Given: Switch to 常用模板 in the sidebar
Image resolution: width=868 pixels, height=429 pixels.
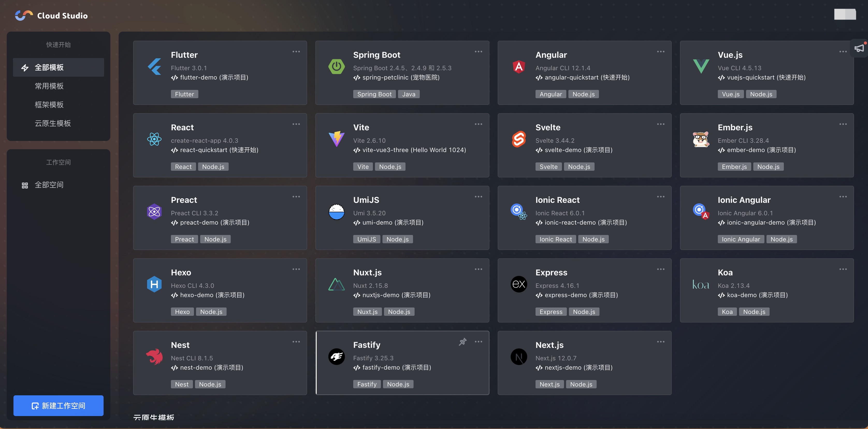Looking at the screenshot, I should 49,86.
